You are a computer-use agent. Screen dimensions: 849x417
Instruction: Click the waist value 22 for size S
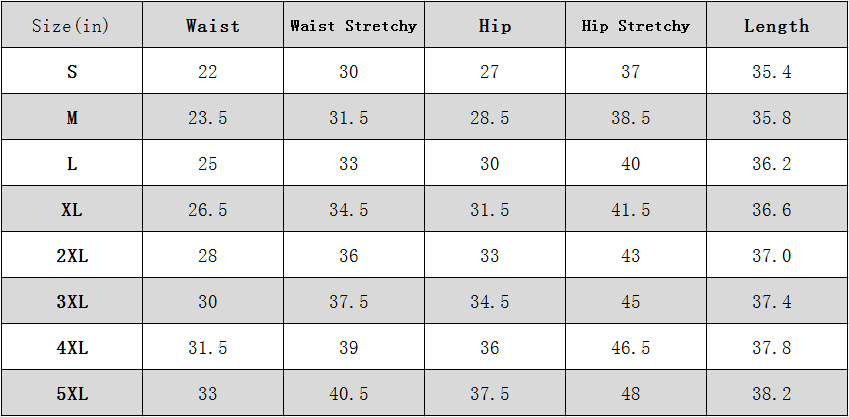click(x=208, y=72)
